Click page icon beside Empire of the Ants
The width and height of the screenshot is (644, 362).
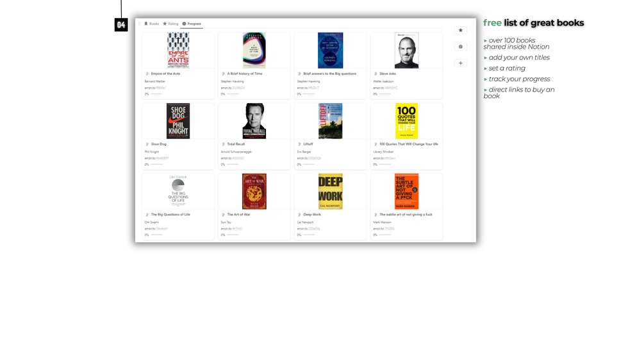click(x=147, y=74)
